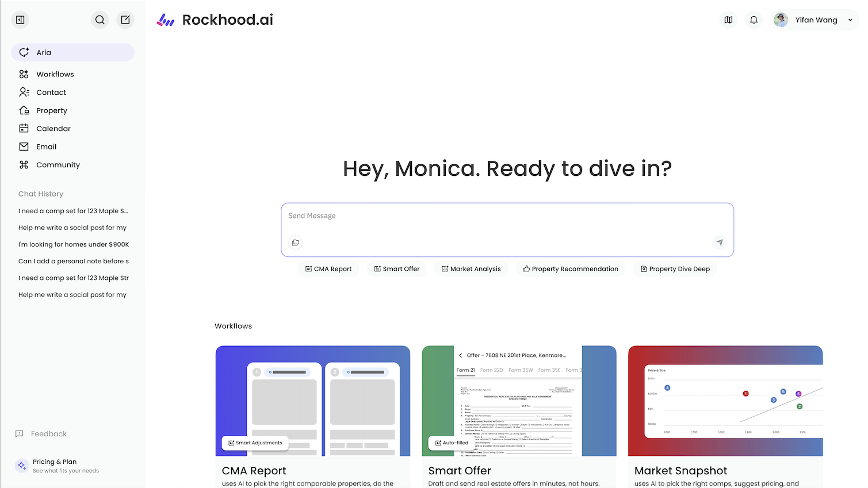The image size is (868, 488).
Task: Open chat 'I need a comp set for 123 Maple Str'
Action: pos(74,278)
